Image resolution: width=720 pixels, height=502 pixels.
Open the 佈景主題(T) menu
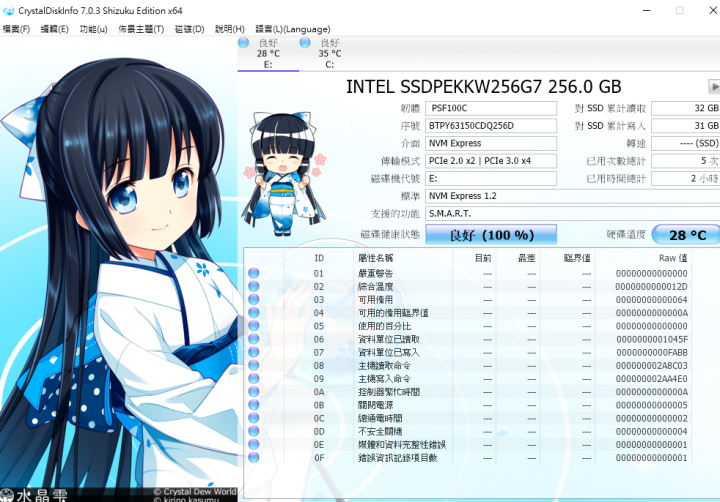tap(141, 29)
